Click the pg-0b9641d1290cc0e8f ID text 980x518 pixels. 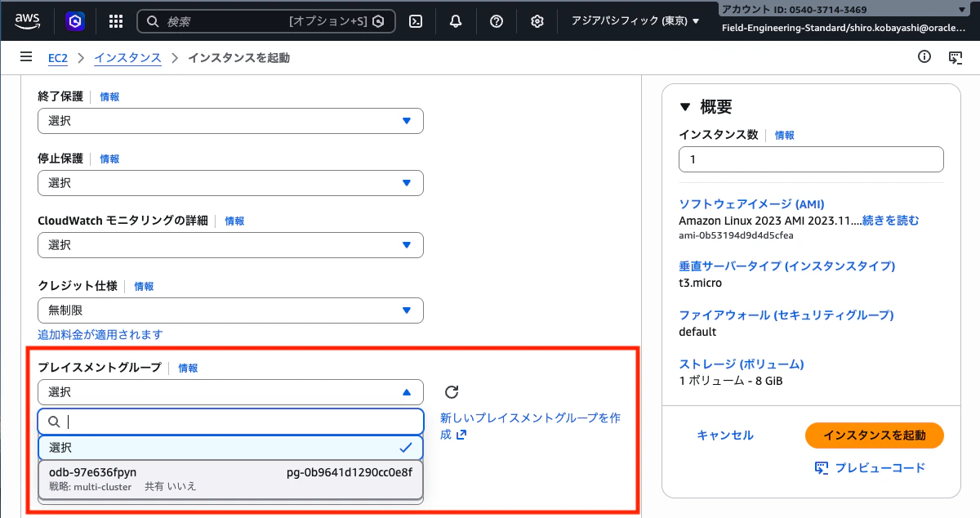[350, 472]
